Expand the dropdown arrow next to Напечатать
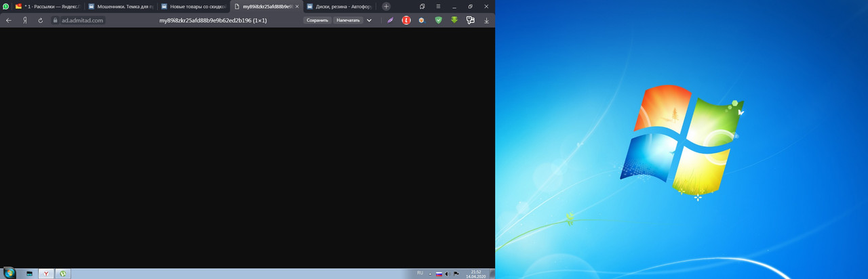The height and width of the screenshot is (279, 868). pyautogui.click(x=370, y=20)
